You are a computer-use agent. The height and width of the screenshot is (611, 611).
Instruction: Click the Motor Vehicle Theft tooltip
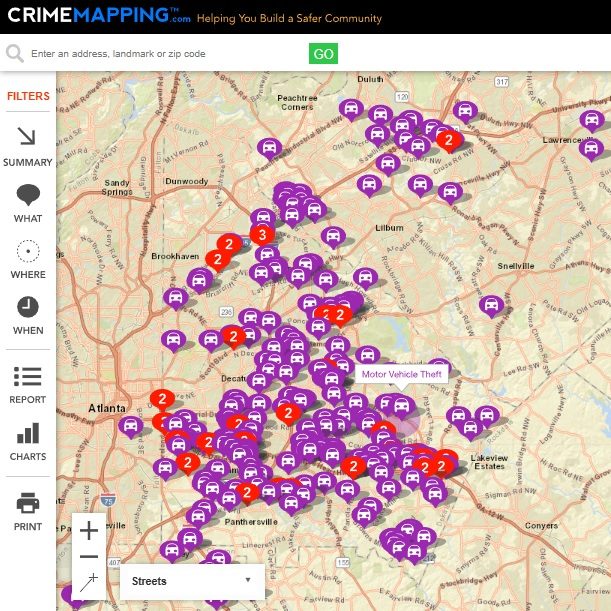(x=403, y=374)
